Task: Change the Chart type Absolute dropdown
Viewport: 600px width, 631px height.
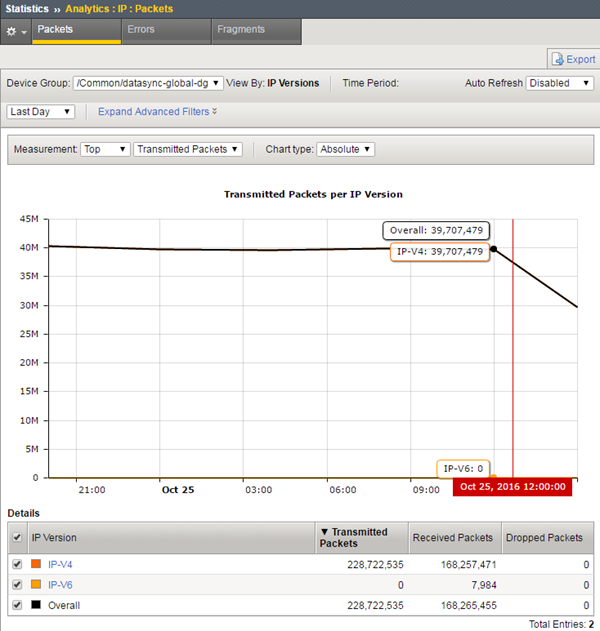Action: point(345,149)
